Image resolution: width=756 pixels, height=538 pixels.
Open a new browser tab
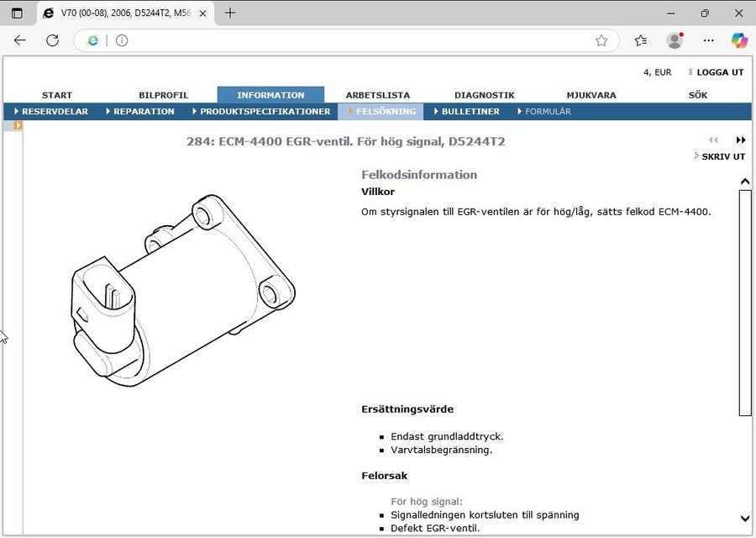pos(230,13)
